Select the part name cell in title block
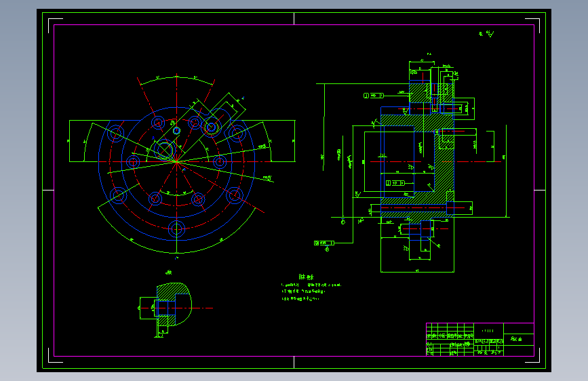This screenshot has width=588, height=381. pyautogui.click(x=519, y=339)
